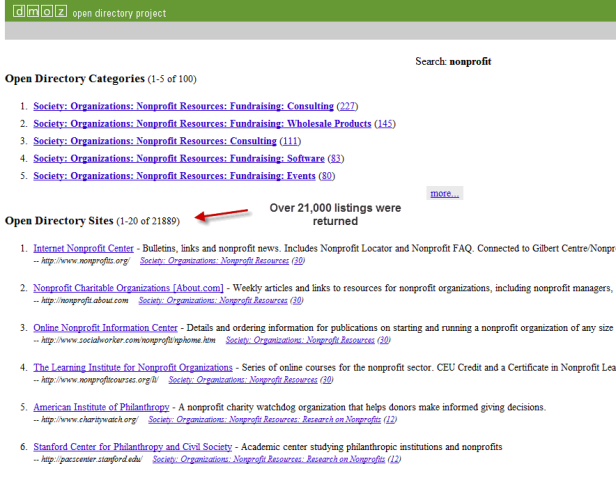
Task: Open The Learning Institute for Nonprofit Organizations
Action: point(133,367)
